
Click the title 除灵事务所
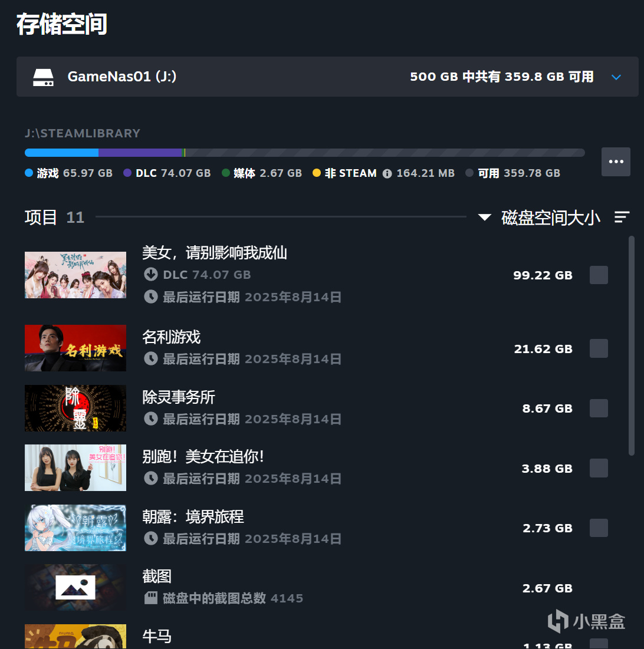(x=179, y=397)
